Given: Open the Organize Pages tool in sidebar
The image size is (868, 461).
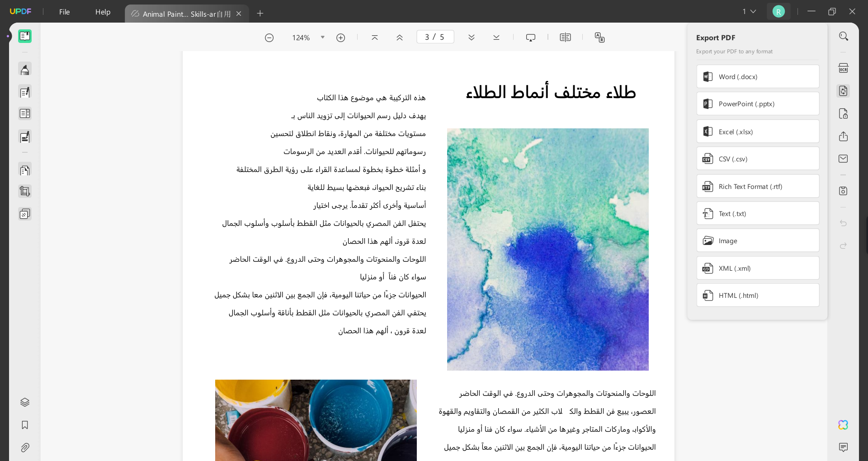Looking at the screenshot, I should (x=25, y=114).
